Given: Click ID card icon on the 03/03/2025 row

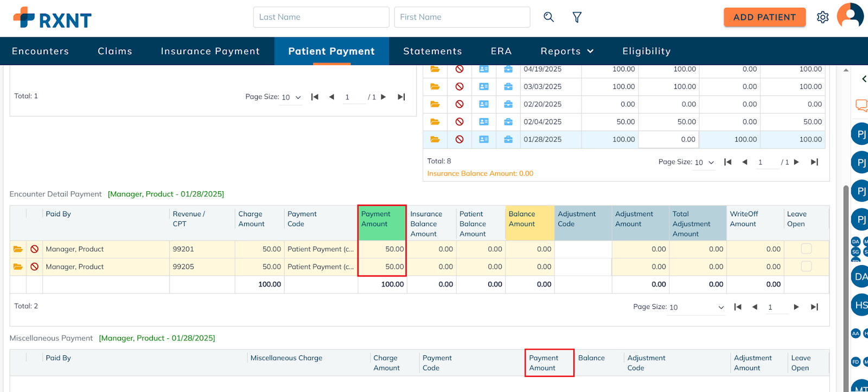Looking at the screenshot, I should click(484, 87).
